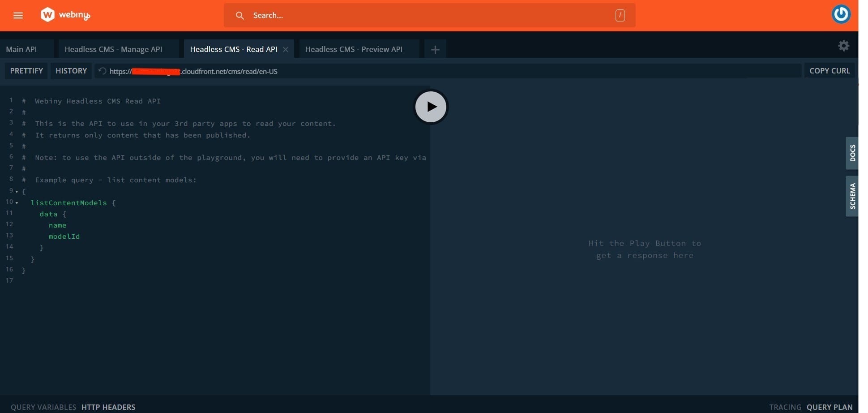Open the hamburger navigation menu
This screenshot has width=868, height=413.
pos(18,15)
